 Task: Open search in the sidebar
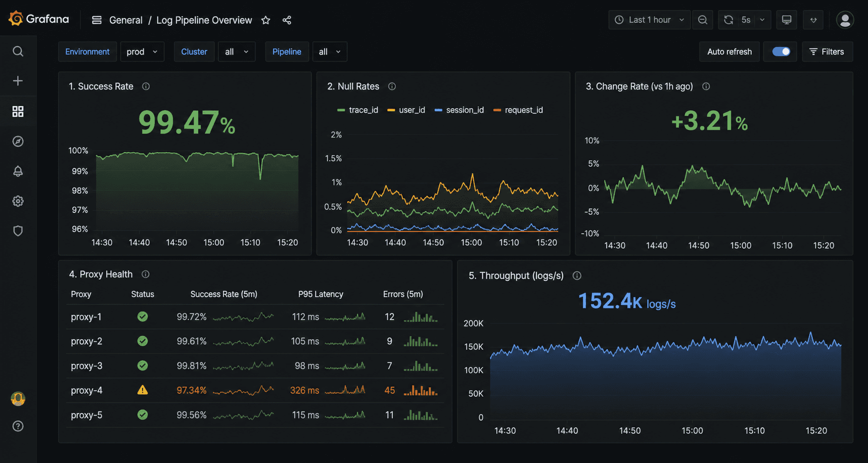point(18,51)
